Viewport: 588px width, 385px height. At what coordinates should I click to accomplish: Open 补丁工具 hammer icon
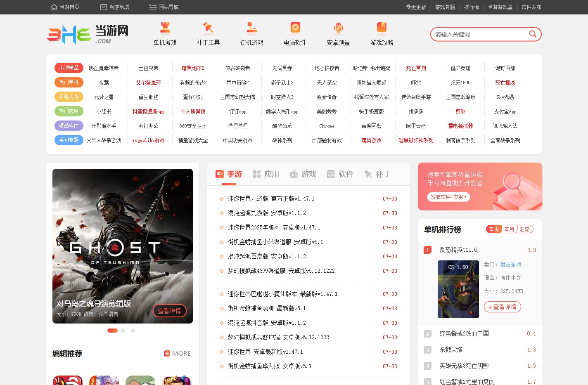(x=208, y=27)
